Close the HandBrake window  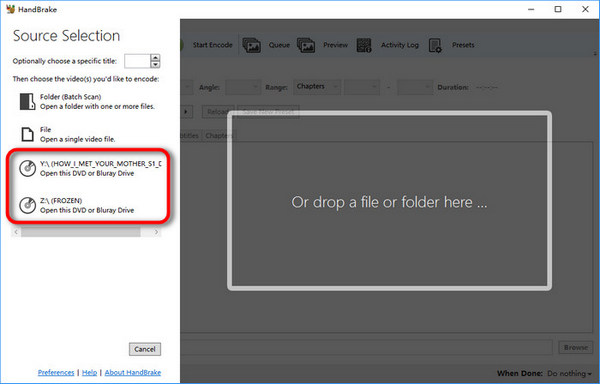(585, 9)
